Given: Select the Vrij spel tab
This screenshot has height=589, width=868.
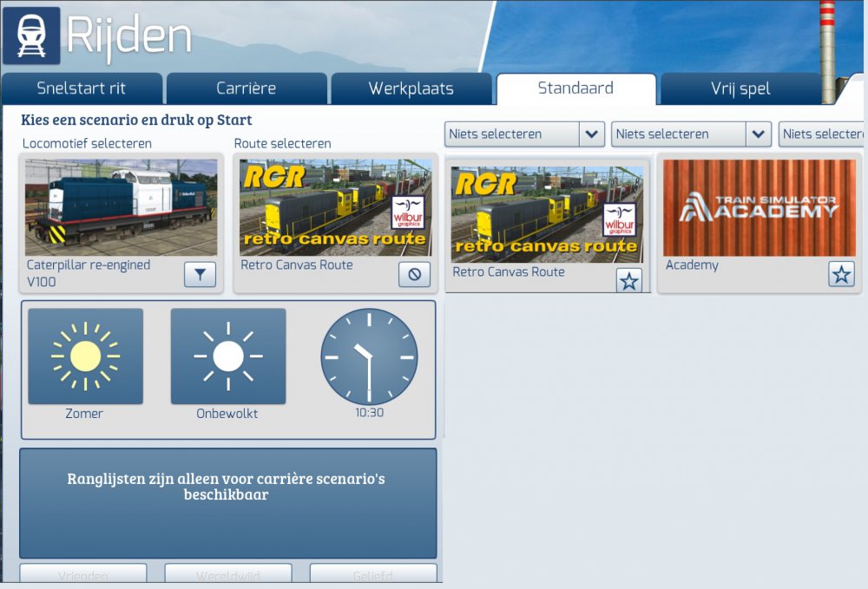Looking at the screenshot, I should 740,88.
